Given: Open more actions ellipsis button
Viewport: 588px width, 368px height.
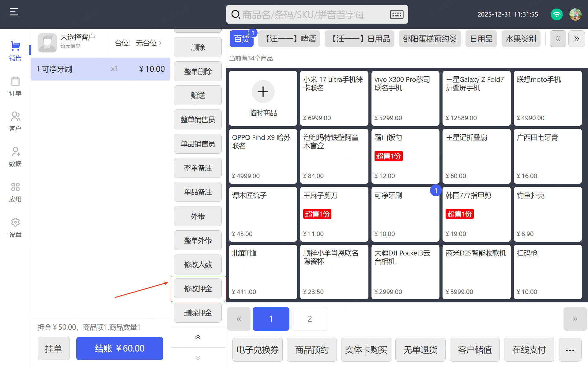Looking at the screenshot, I should click(x=570, y=350).
